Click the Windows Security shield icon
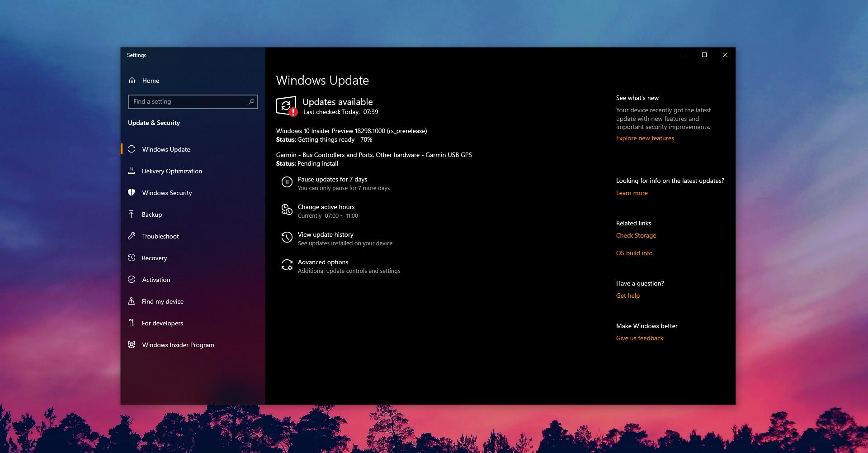This screenshot has width=868, height=453. pyautogui.click(x=132, y=192)
